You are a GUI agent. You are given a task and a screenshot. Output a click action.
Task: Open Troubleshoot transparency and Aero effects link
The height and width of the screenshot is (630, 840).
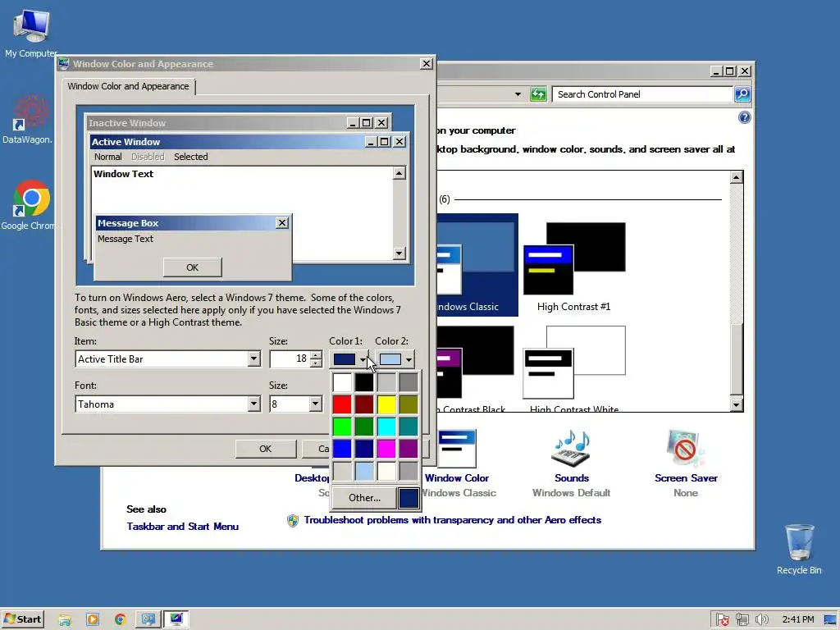(x=452, y=519)
